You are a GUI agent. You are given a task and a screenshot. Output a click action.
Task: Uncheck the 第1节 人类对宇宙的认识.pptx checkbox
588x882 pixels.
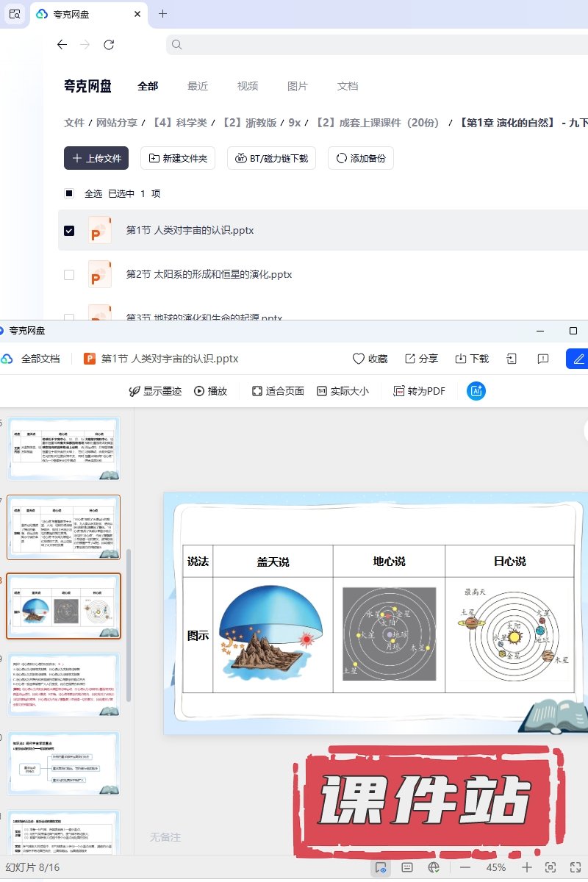69,231
